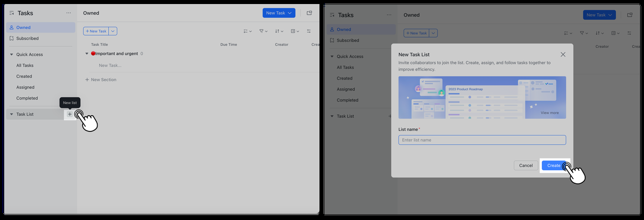644x220 pixels.
Task: Open the sort arrows icon in left panel toolbar
Action: [x=279, y=31]
